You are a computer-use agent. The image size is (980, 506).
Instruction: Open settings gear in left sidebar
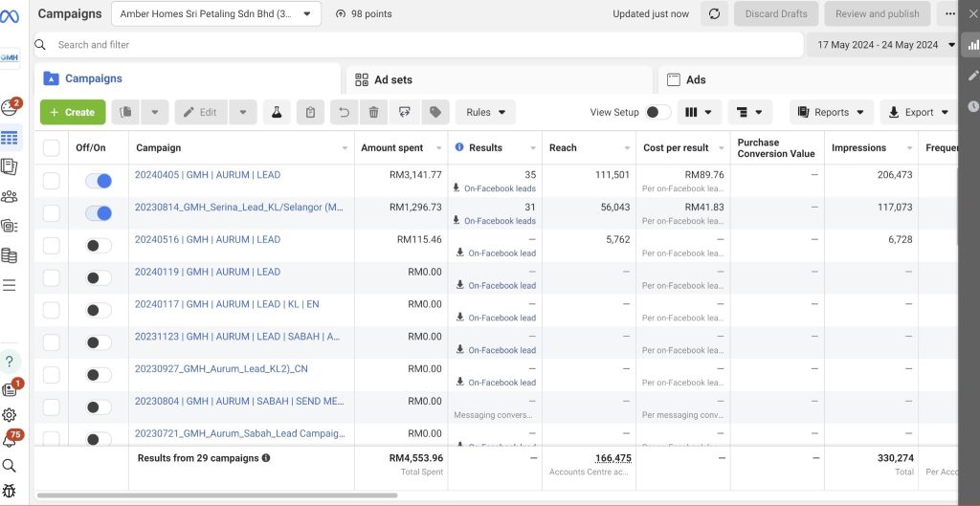click(x=10, y=414)
